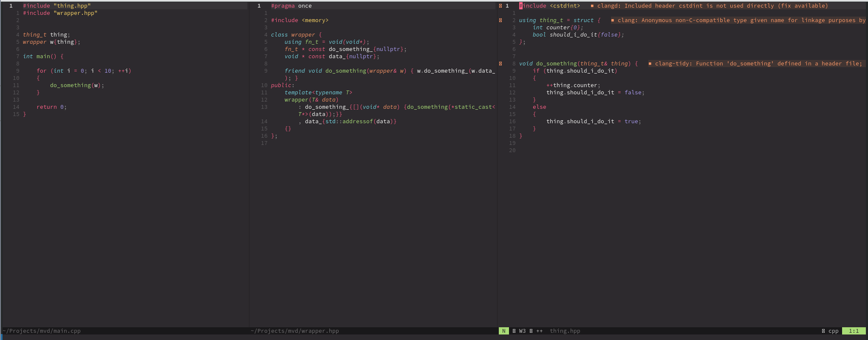Click orange marker before clang Anonymous warning
This screenshot has height=340, width=868.
click(613, 20)
